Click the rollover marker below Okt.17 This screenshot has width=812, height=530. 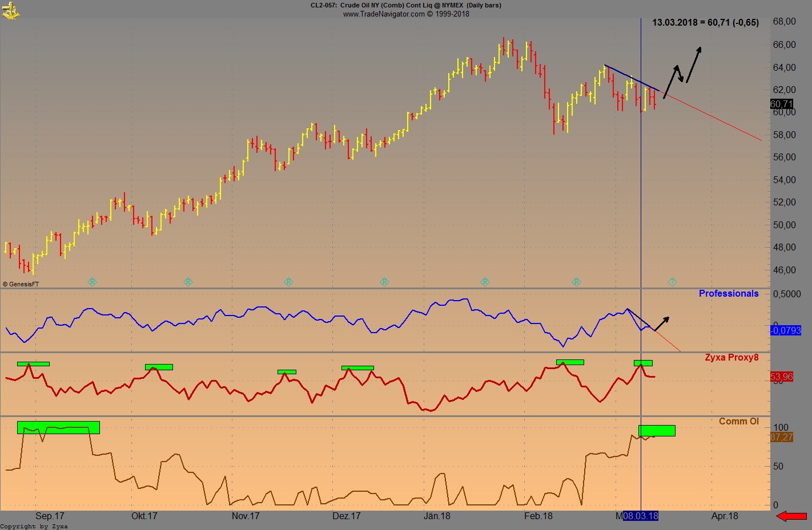click(187, 282)
